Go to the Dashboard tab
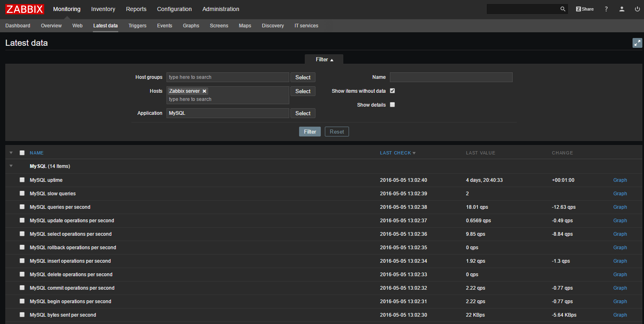This screenshot has width=644, height=324. coord(18,26)
